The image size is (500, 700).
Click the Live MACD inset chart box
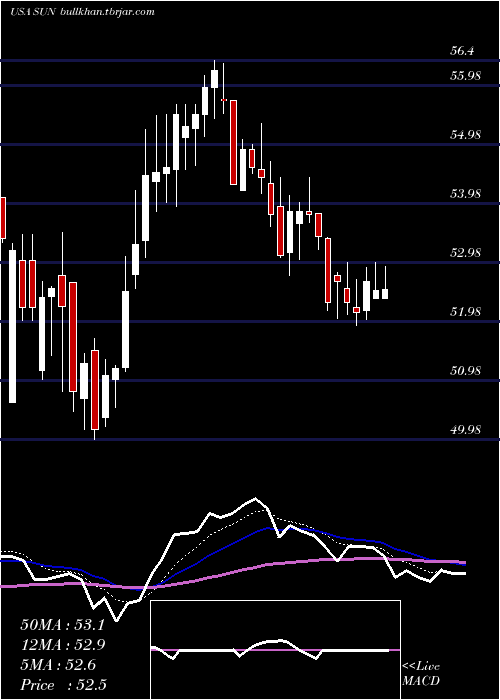click(x=275, y=650)
